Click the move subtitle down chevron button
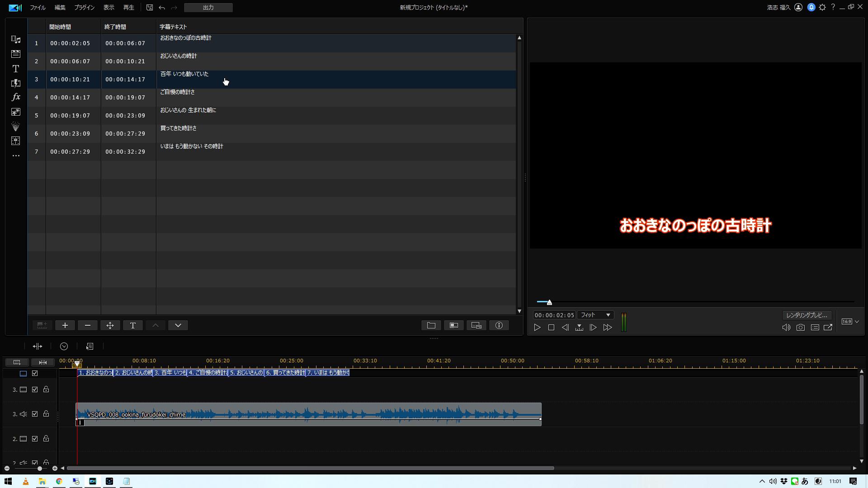The height and width of the screenshot is (488, 868). tap(178, 325)
